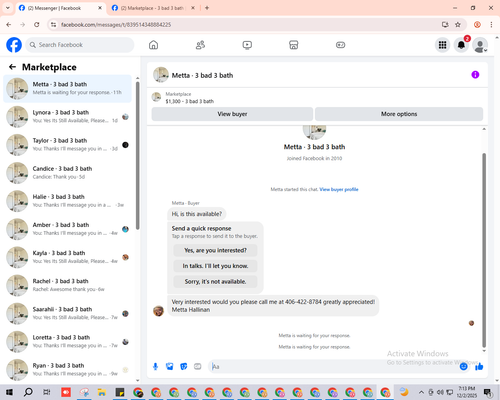Open the Ryan conversation

(67, 370)
